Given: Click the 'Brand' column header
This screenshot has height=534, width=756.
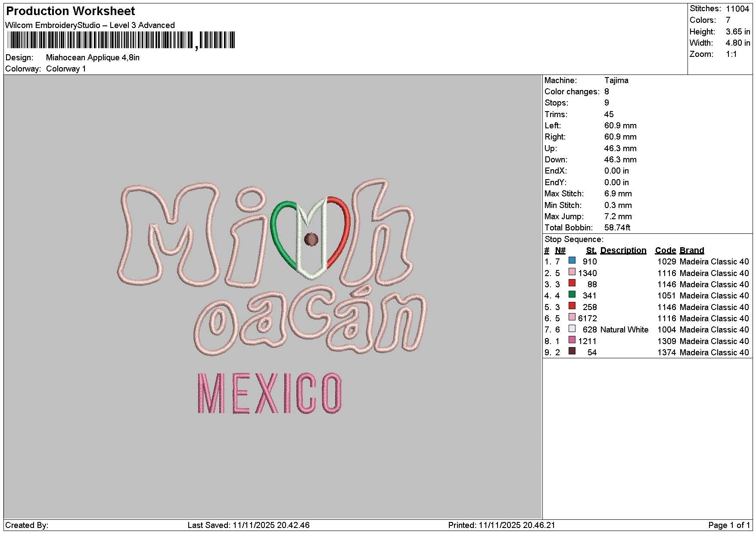Looking at the screenshot, I should tap(692, 250).
